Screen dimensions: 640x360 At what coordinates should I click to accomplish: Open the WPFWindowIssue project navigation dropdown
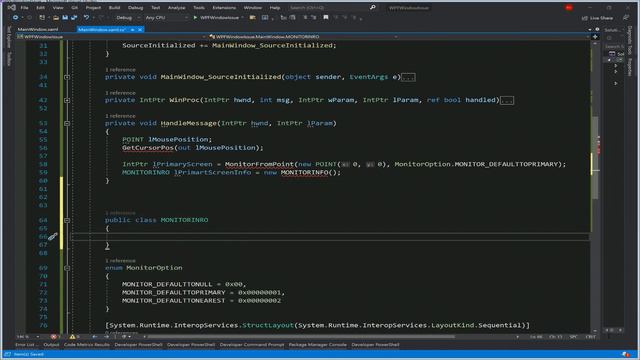pyautogui.click(x=111, y=37)
